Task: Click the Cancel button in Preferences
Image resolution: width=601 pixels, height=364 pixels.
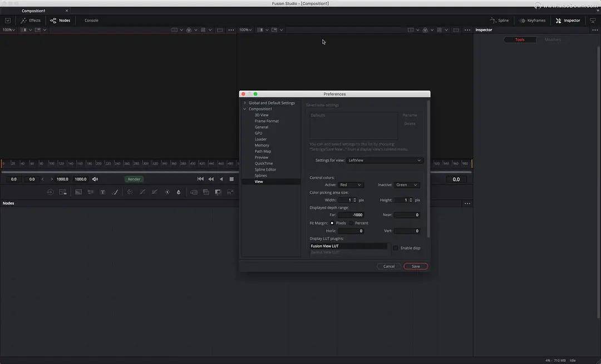Action: pos(389,266)
